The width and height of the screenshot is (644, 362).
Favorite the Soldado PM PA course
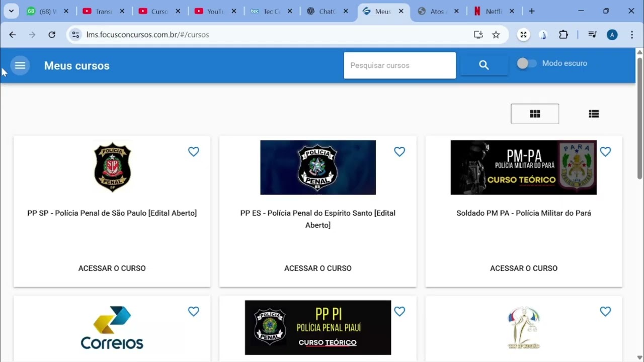click(605, 151)
